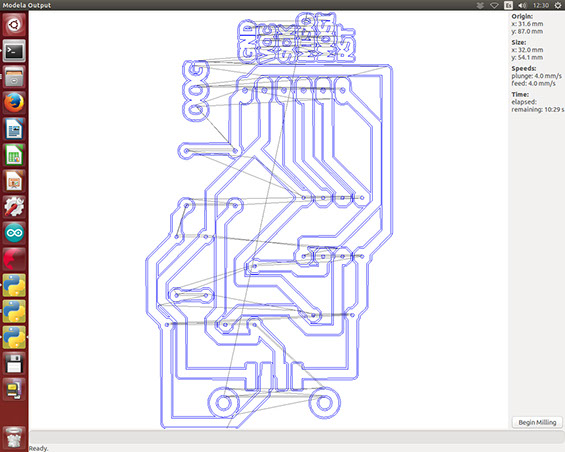Open LibreOffice Calc dock icon
The image size is (565, 452).
14,155
